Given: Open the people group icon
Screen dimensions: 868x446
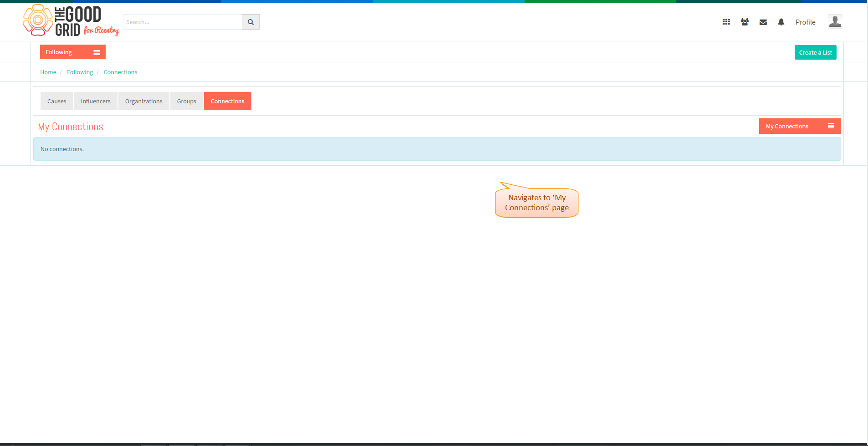Looking at the screenshot, I should pos(745,22).
